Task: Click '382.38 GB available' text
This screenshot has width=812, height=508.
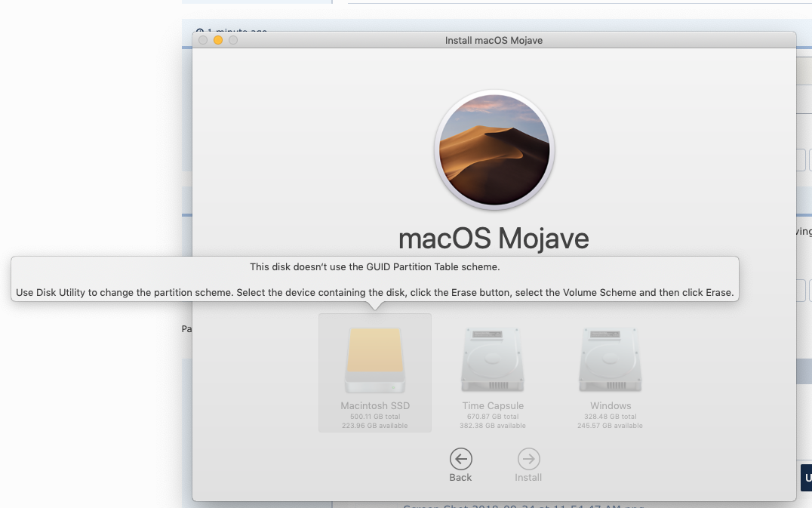Action: tap(493, 426)
